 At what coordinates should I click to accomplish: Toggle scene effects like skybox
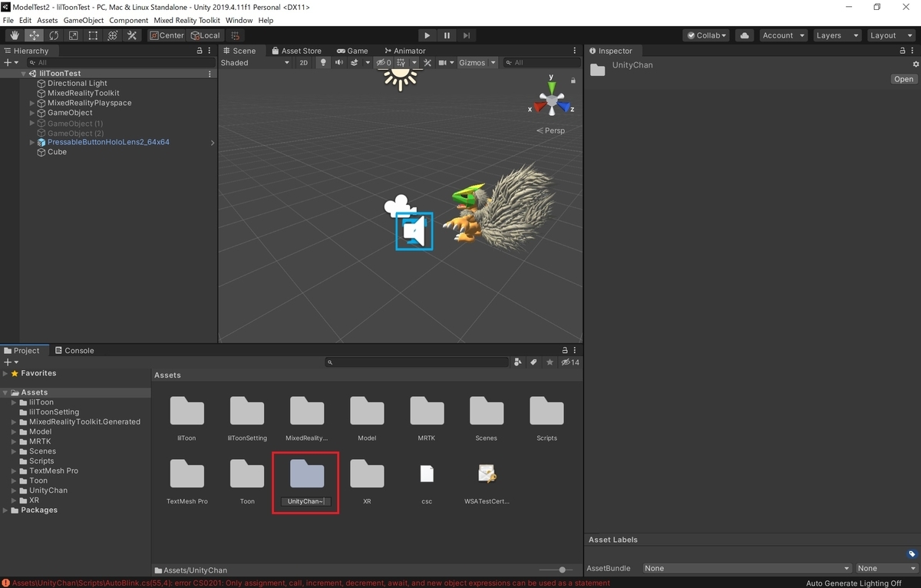point(355,63)
